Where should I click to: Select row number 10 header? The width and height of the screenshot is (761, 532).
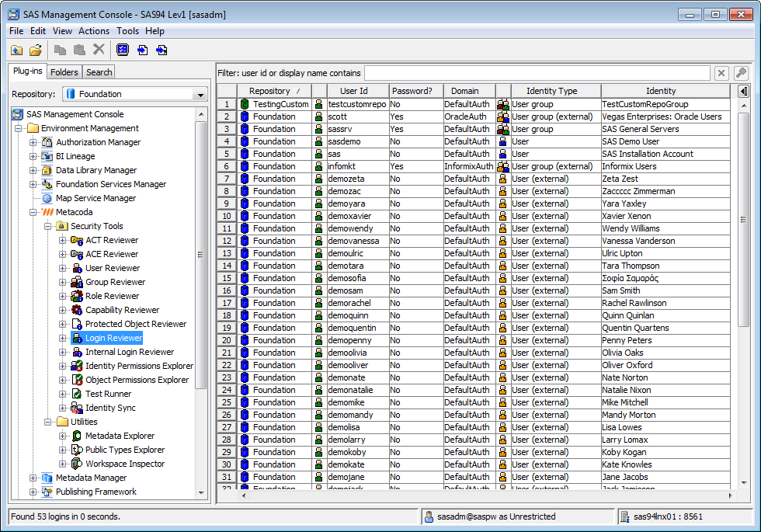(227, 216)
